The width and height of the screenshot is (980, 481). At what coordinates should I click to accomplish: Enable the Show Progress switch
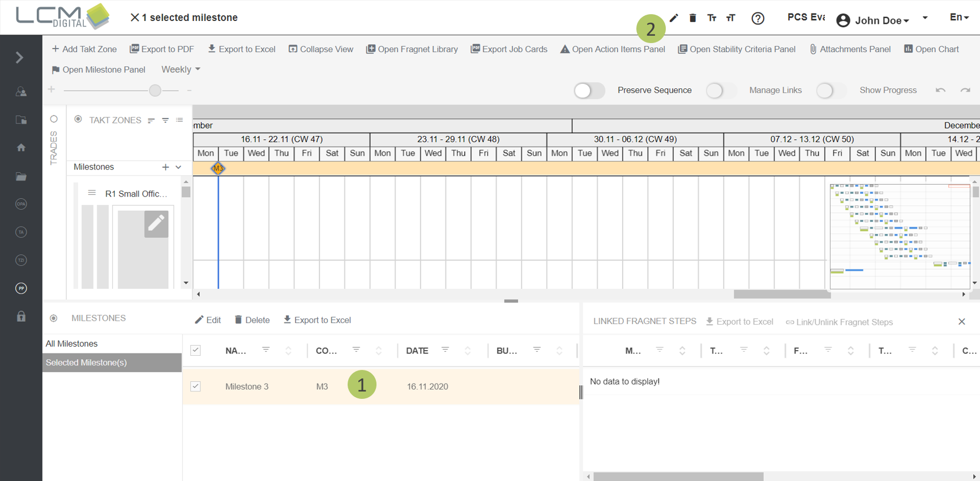tap(831, 91)
